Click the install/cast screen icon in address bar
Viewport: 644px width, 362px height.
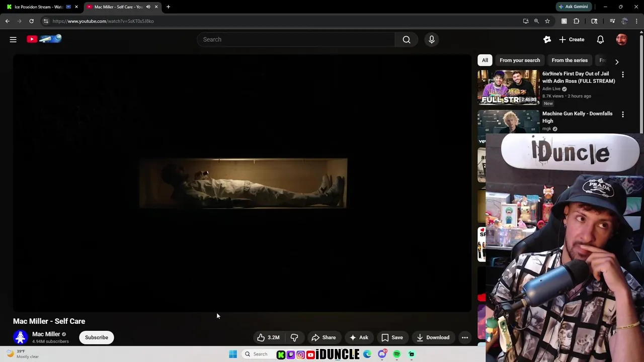pos(526,21)
